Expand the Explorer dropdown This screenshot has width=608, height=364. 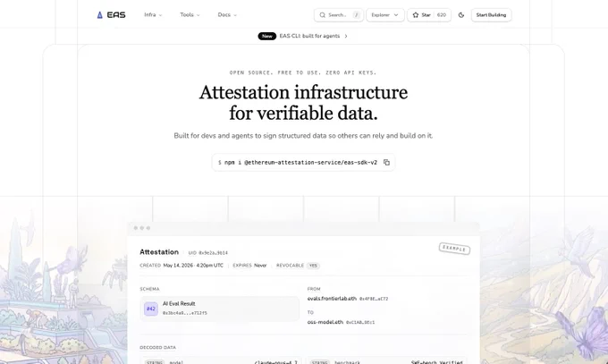click(385, 15)
